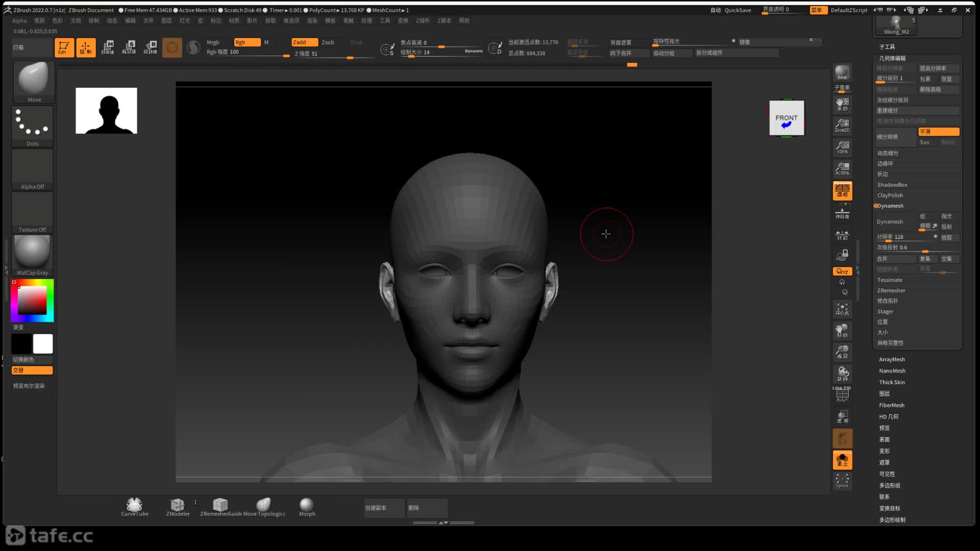The height and width of the screenshot is (551, 980).
Task: Click the sculptris sphere mode icon
Action: [193, 47]
